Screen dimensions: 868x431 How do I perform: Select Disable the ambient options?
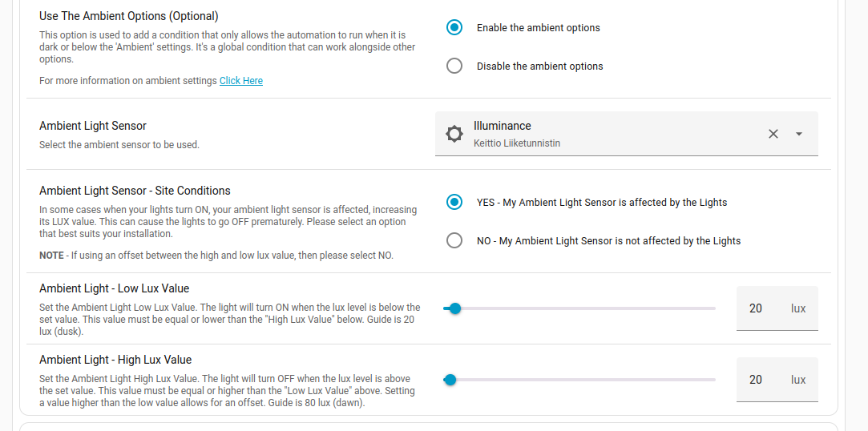coord(454,66)
